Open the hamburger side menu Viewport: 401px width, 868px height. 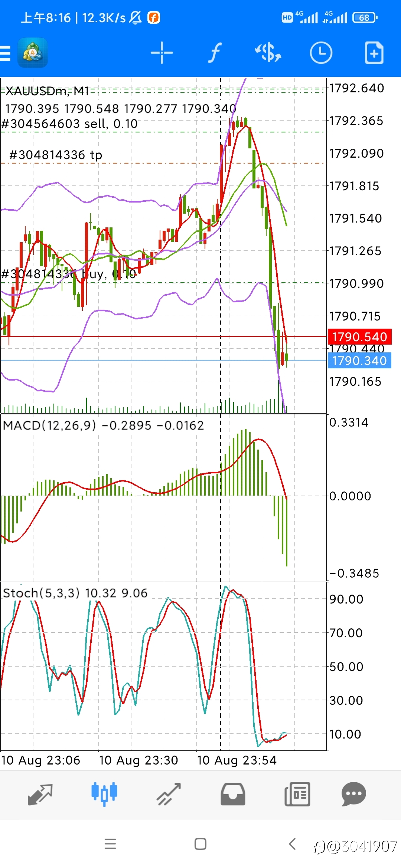[5, 53]
